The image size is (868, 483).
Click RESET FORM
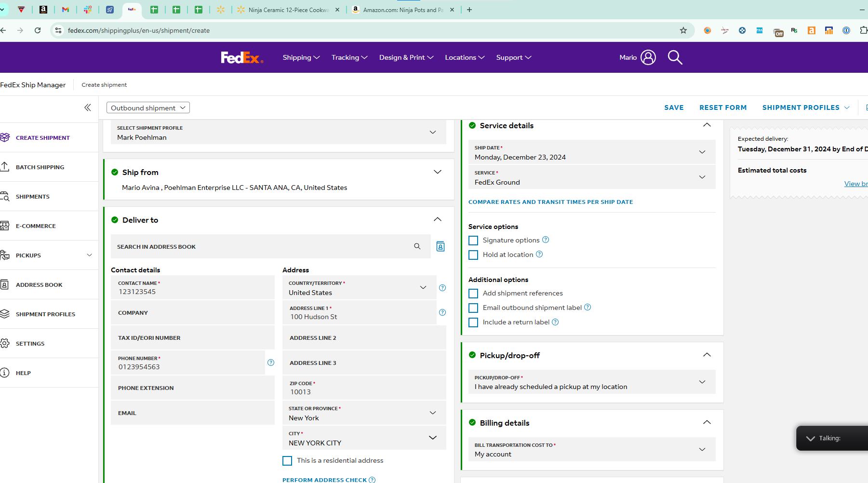click(723, 107)
